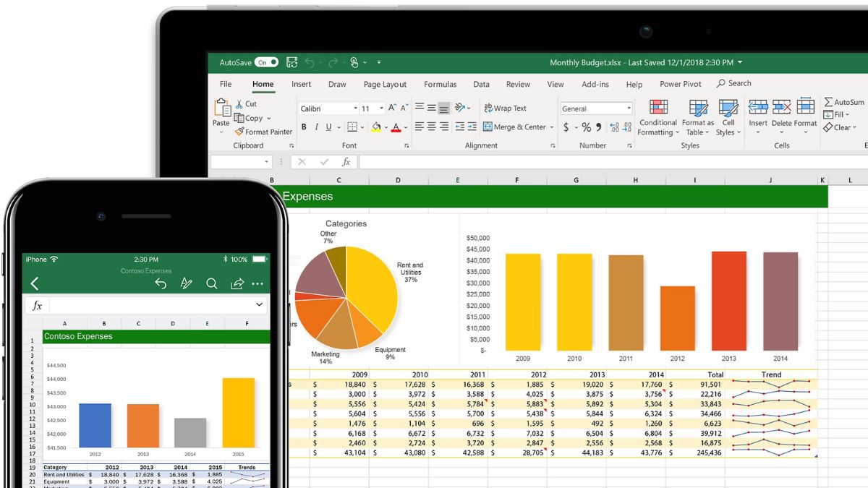Go to the Formulas tab
This screenshot has height=488, width=868.
point(441,84)
